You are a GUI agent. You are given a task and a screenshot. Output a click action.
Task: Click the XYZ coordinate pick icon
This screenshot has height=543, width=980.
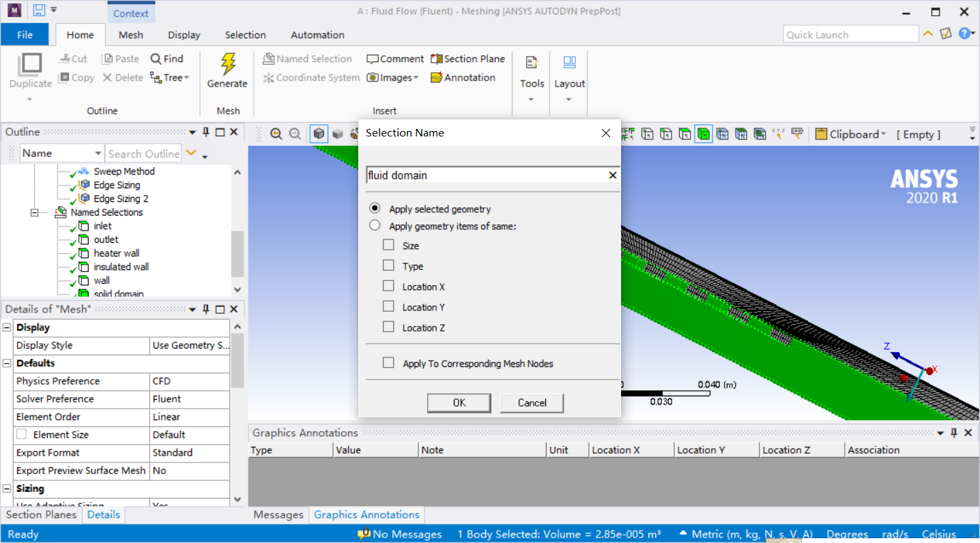pos(778,134)
